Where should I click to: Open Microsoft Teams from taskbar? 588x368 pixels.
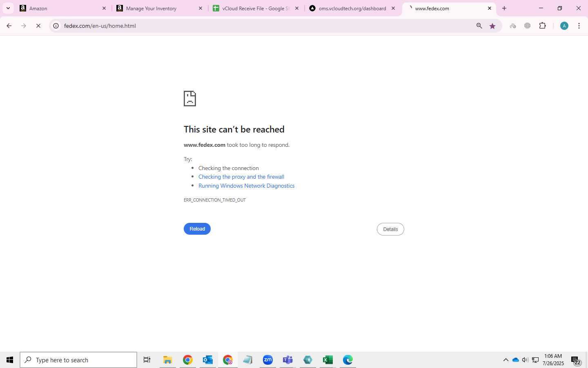coord(287,360)
